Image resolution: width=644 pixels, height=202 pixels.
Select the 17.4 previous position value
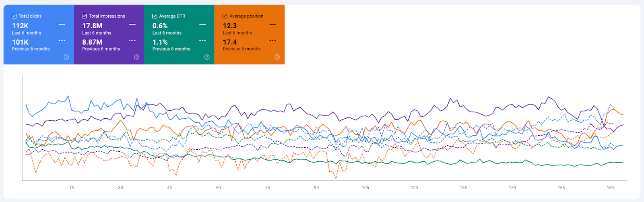coord(230,42)
